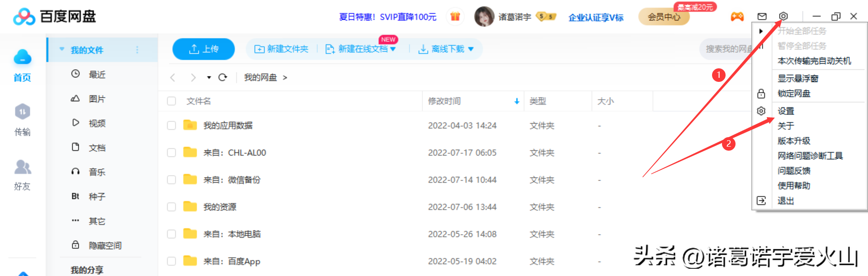
Task: Open the 夏日特惠 SVIP promotion link
Action: [387, 17]
